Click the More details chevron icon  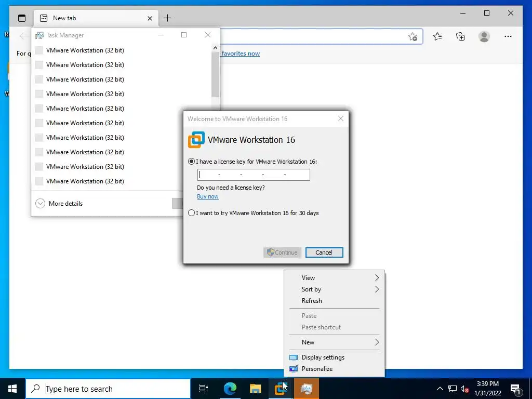coord(40,204)
